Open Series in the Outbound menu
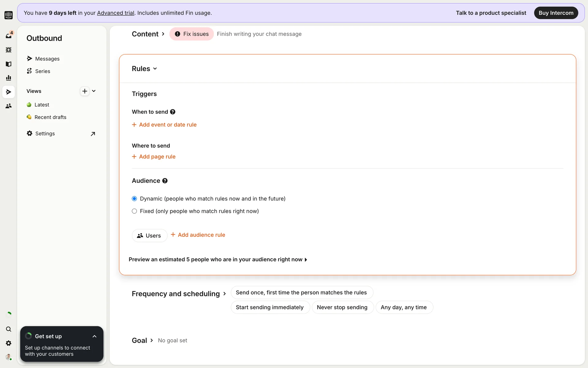588x368 pixels. coord(43,71)
